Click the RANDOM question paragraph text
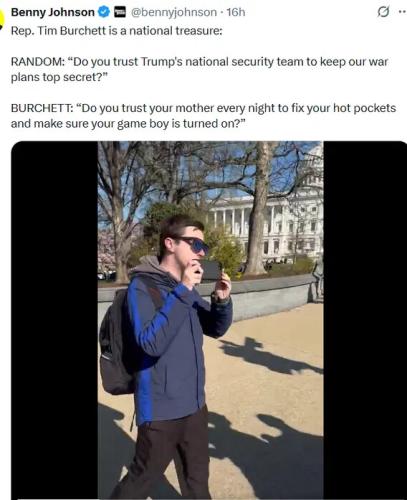Screen dimensions: 407x500 199,69
